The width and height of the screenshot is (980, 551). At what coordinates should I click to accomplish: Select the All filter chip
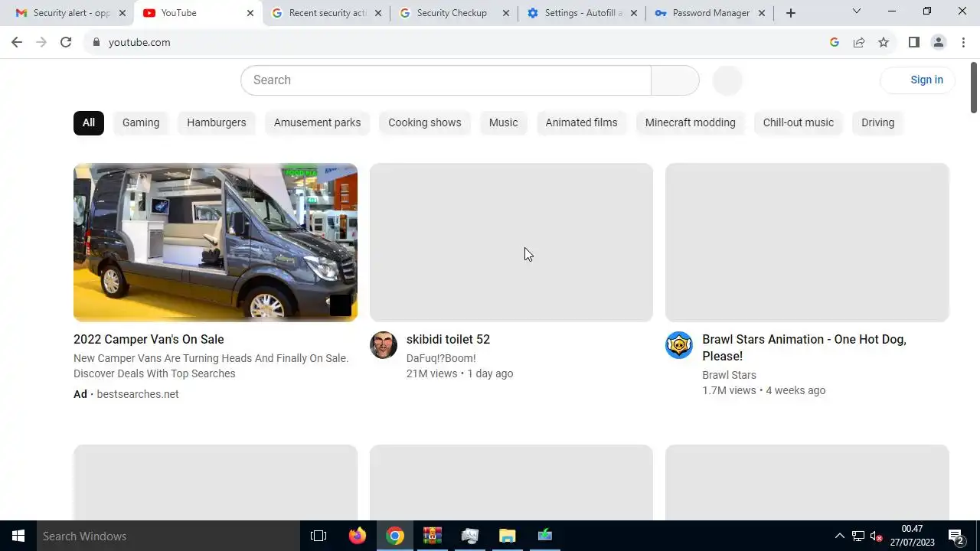[89, 122]
